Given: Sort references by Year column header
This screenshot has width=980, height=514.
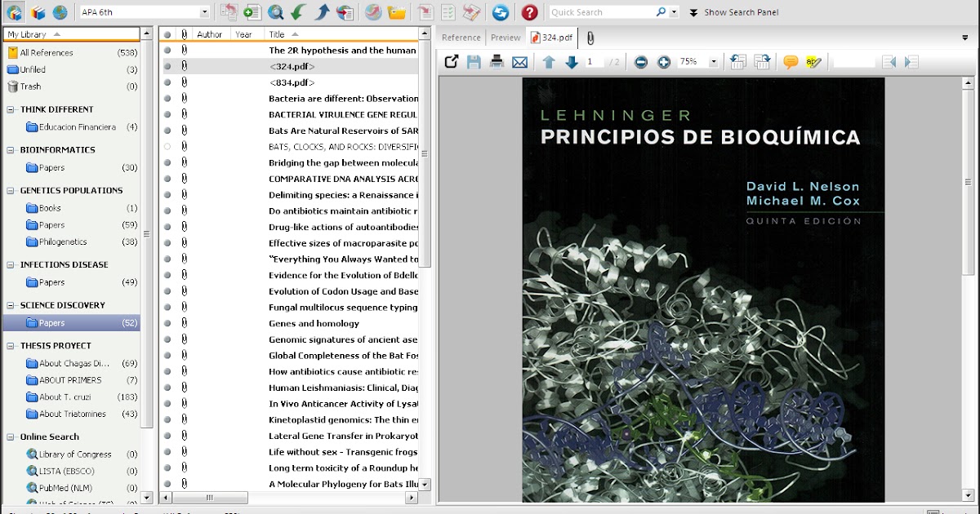Looking at the screenshot, I should (247, 34).
